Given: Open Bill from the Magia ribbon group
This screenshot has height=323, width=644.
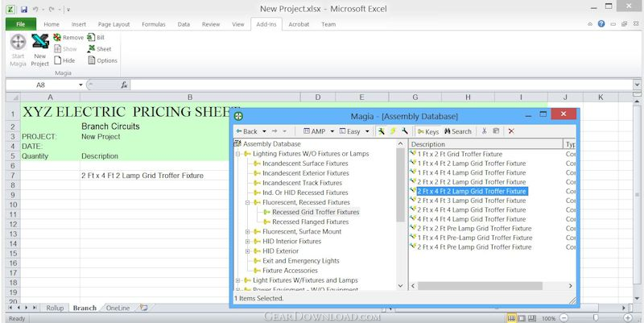Looking at the screenshot, I should 96,37.
